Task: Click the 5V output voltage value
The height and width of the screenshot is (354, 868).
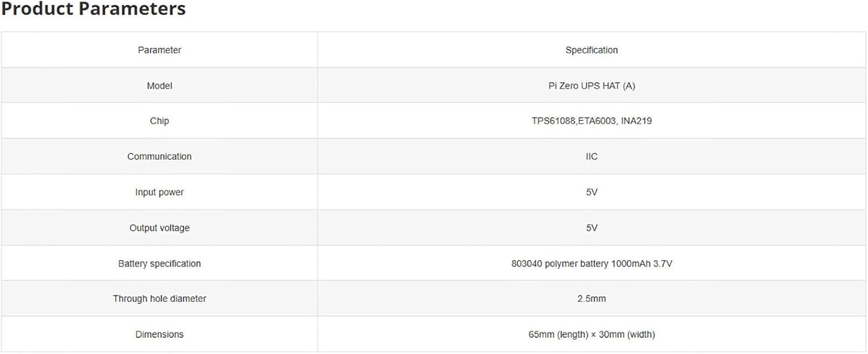Action: pos(591,228)
